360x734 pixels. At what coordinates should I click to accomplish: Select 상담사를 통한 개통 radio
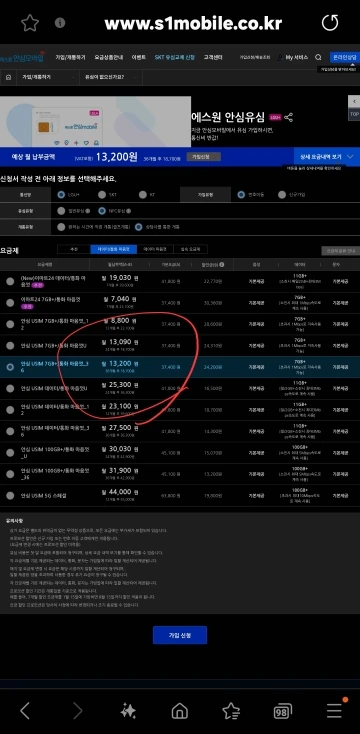point(139,227)
